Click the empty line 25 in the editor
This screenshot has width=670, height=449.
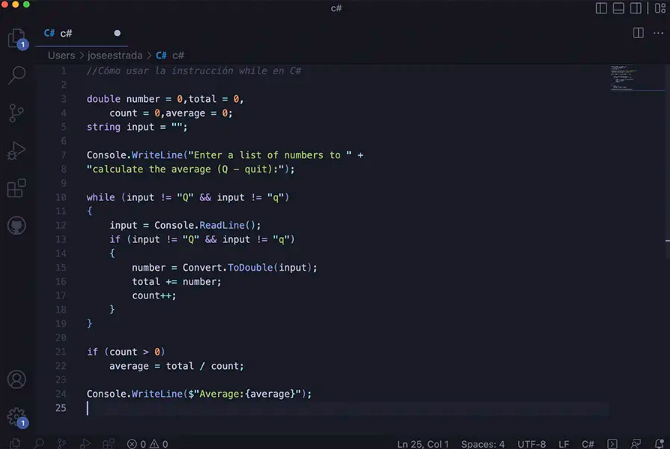(347, 408)
